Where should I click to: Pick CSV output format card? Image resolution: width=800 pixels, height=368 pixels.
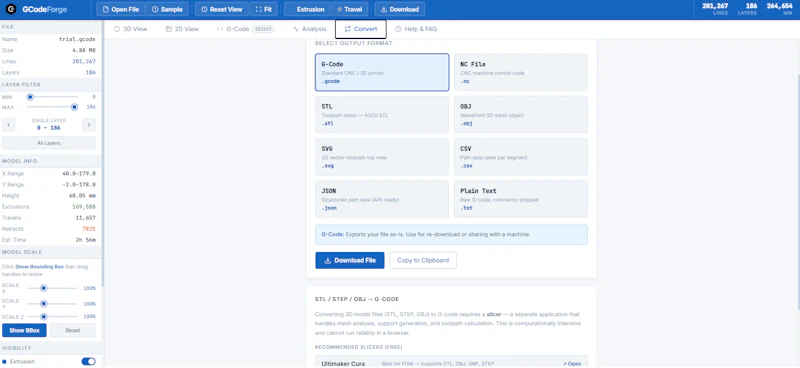(521, 157)
